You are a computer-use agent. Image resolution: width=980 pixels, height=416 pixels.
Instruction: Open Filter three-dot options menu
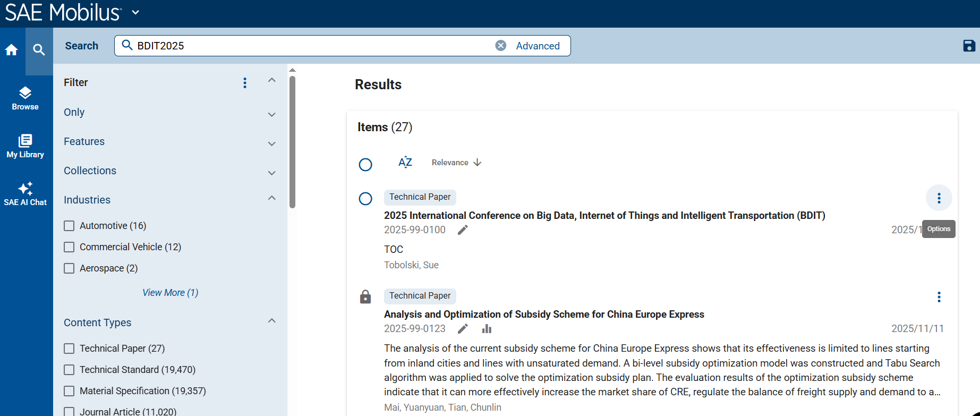click(245, 83)
